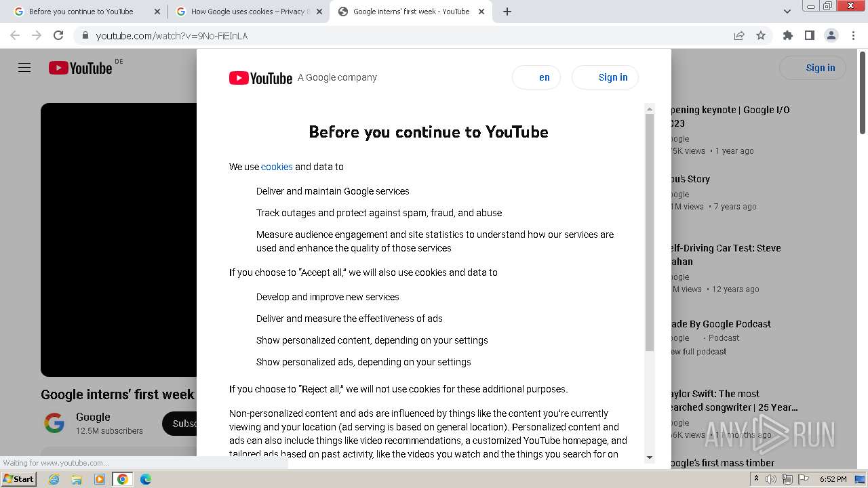Open Windows Media Player taskbar icon
The image size is (868, 488).
tap(100, 479)
